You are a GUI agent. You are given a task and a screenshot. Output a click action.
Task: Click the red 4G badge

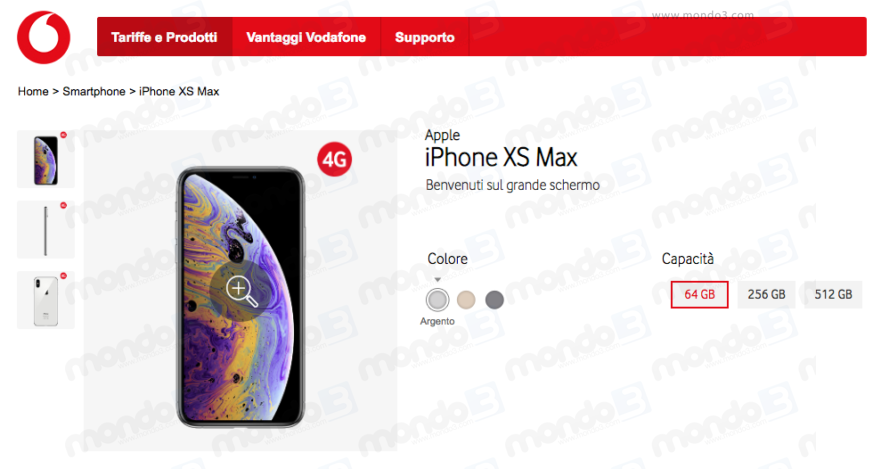point(334,160)
